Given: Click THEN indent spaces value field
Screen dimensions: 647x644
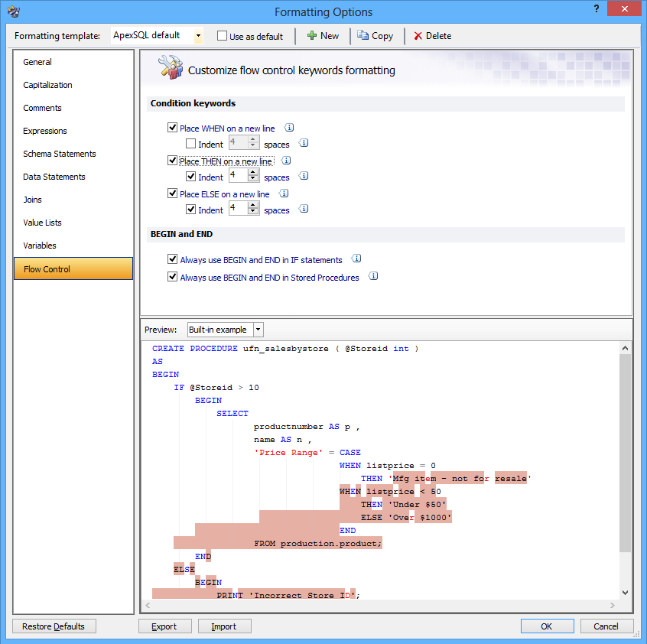Looking at the screenshot, I should (x=239, y=176).
